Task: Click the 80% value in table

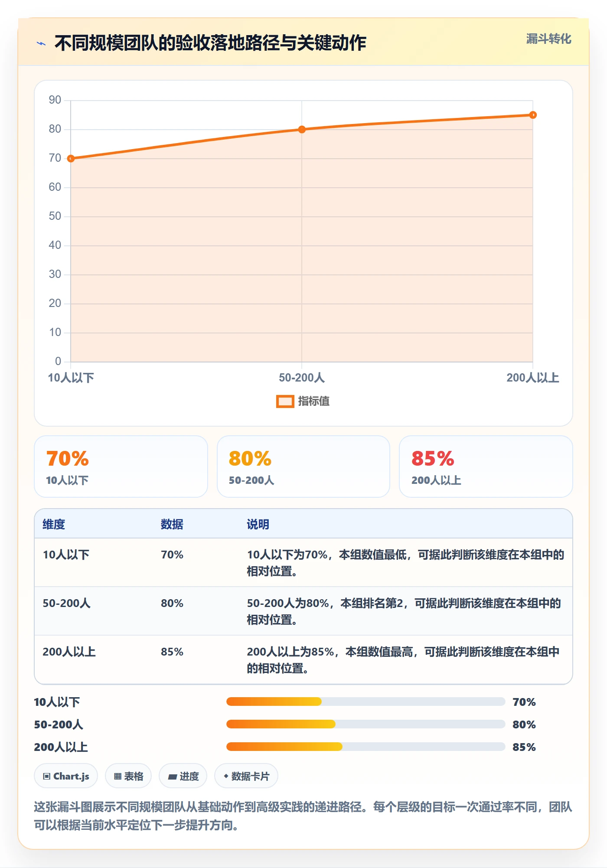Action: 172,603
